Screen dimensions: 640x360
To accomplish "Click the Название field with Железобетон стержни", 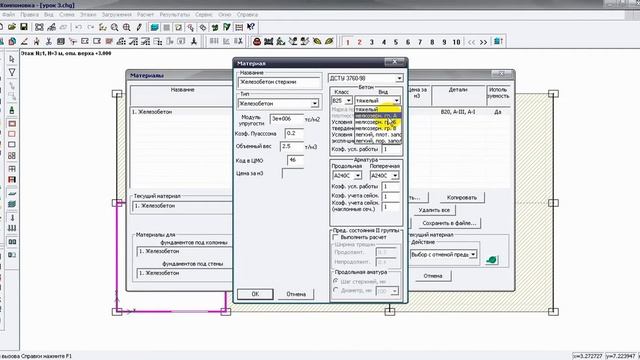I will pyautogui.click(x=279, y=82).
